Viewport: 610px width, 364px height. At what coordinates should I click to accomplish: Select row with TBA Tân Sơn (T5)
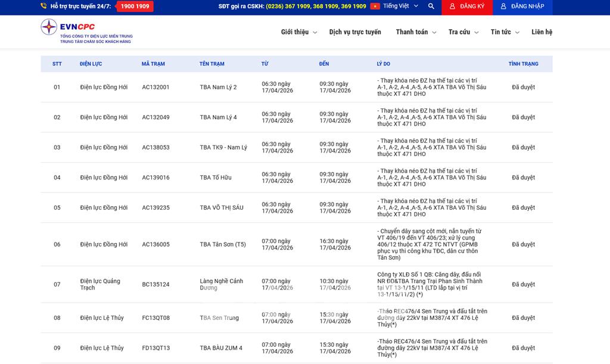coord(223,245)
